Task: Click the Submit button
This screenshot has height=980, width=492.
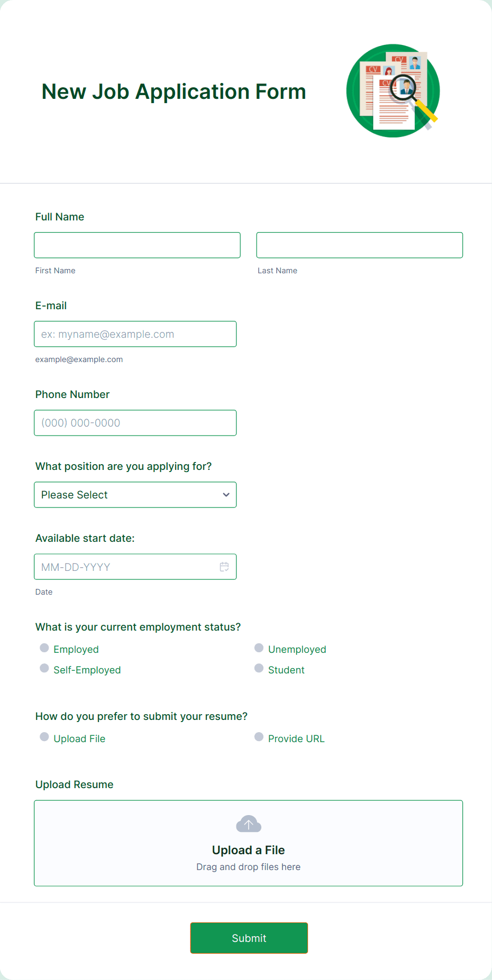Action: tap(249, 938)
